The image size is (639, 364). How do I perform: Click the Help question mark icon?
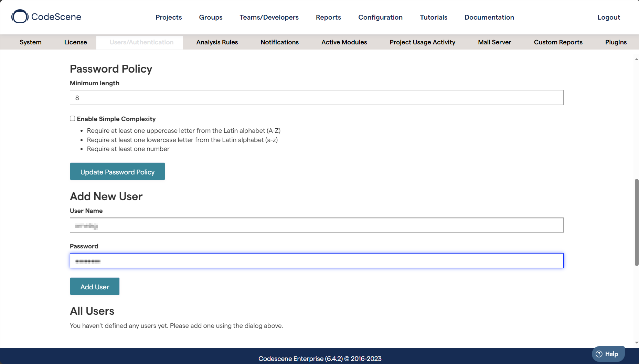click(x=599, y=354)
